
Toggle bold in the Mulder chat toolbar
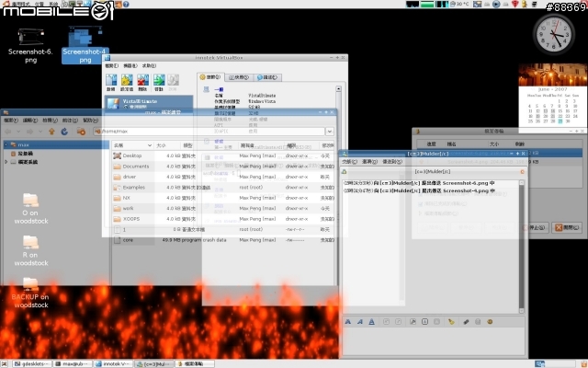(x=348, y=322)
